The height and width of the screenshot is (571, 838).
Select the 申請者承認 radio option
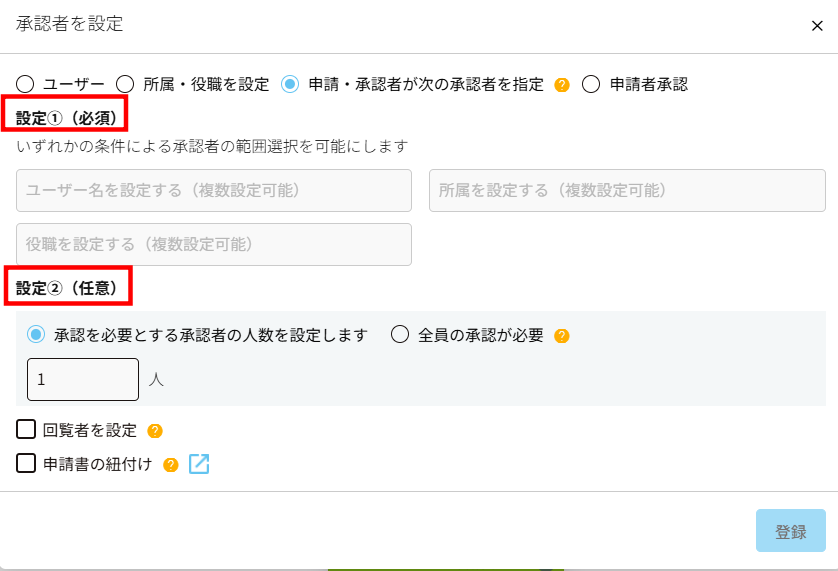591,84
